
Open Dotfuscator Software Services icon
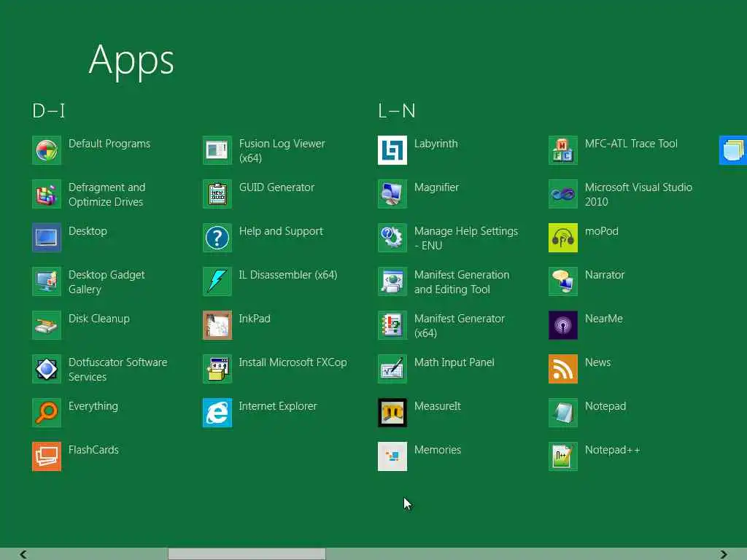[x=47, y=369]
